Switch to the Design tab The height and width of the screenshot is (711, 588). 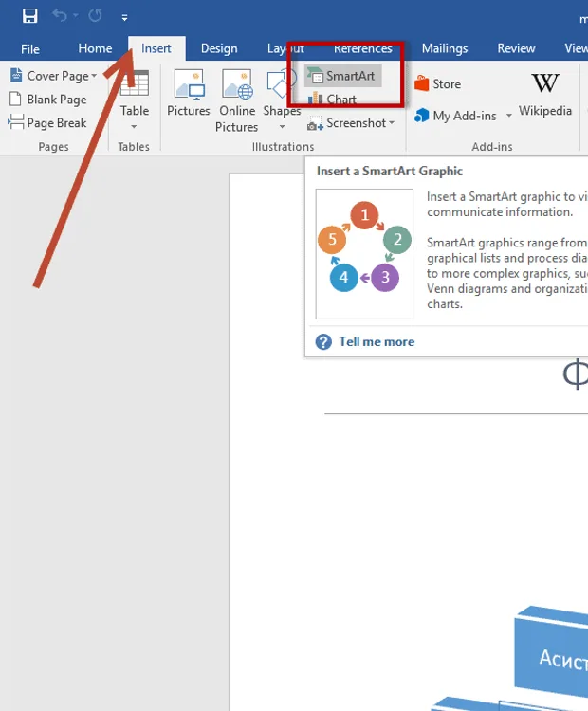point(219,48)
